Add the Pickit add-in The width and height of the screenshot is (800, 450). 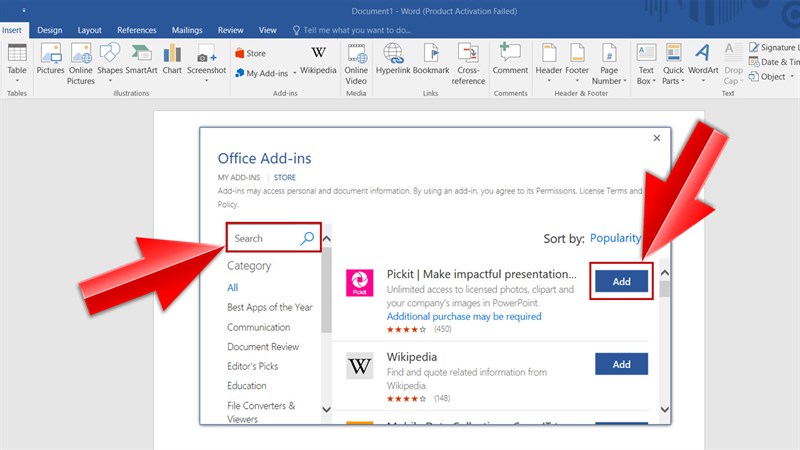621,282
